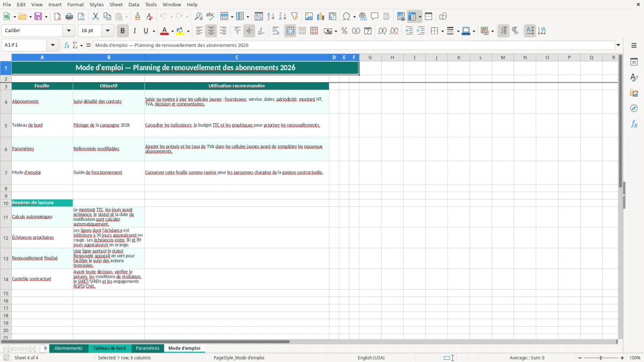Image resolution: width=644 pixels, height=362 pixels.
Task: Switch to the Tableau de bord tab
Action: click(x=109, y=349)
